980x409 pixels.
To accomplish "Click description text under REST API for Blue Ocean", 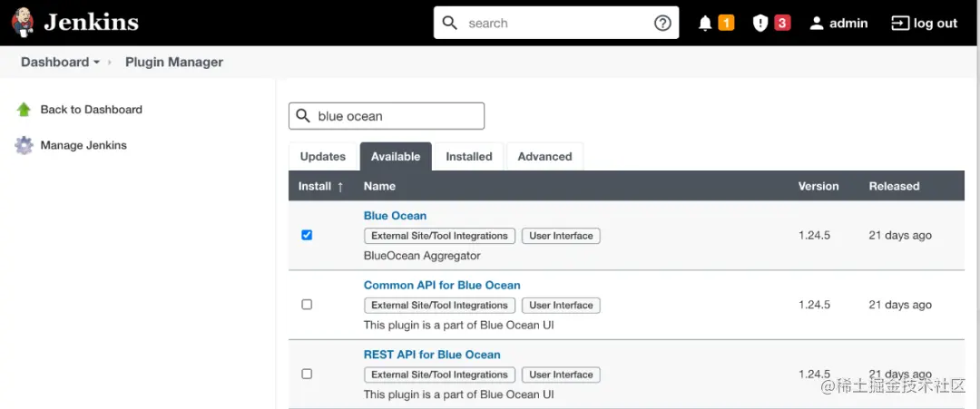I will [459, 394].
